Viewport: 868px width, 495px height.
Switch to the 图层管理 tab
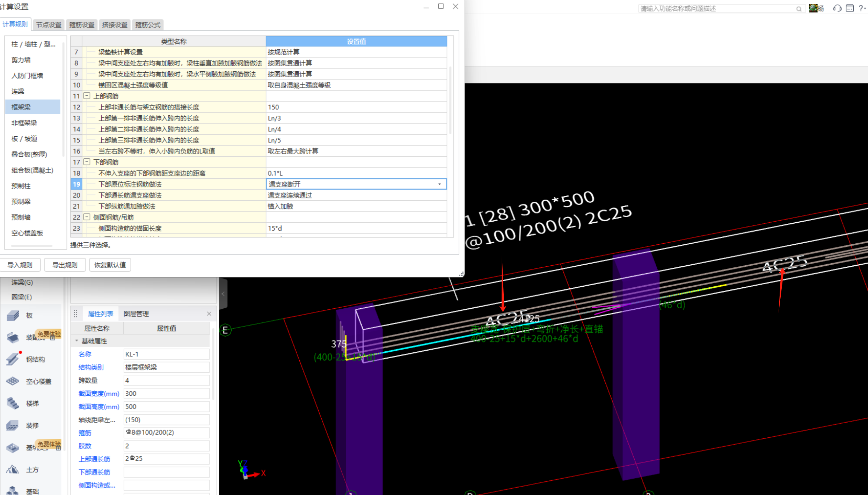[x=136, y=314]
